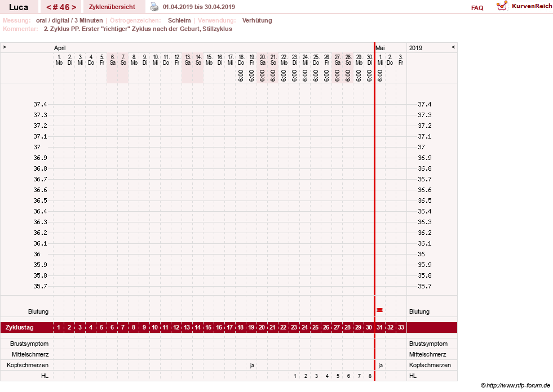Click date range 01.04.2019 bis 30.04.2019
Viewport: 553px width, 392px height.
[x=199, y=7]
